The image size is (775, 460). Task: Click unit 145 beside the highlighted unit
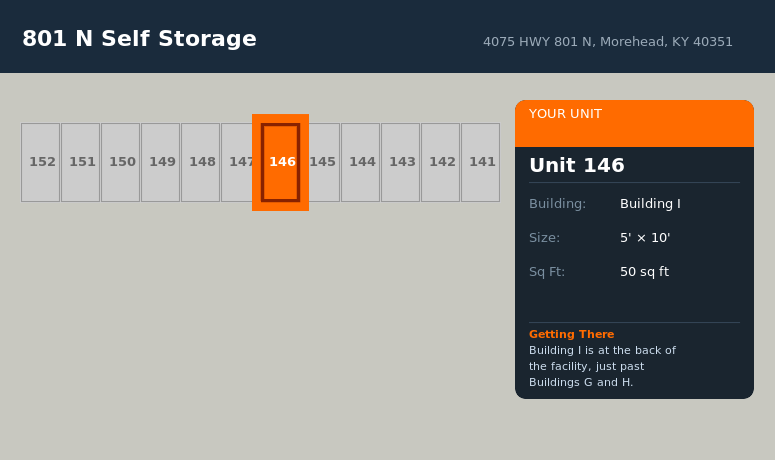point(324,162)
